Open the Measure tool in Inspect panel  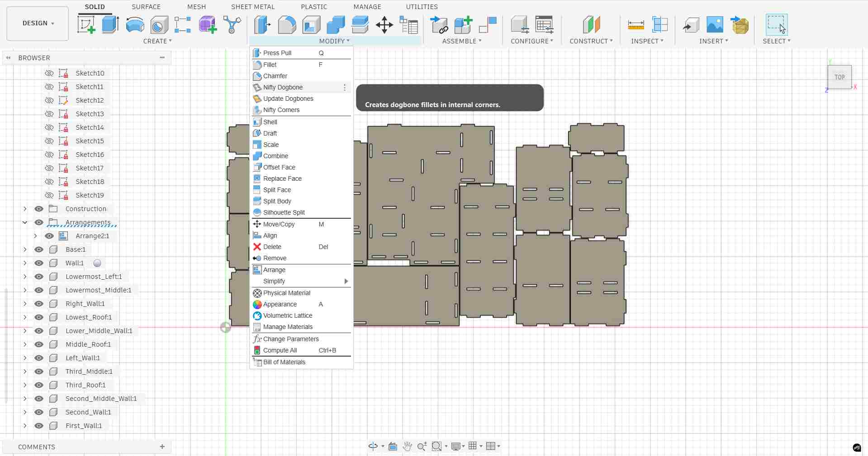[x=635, y=25]
